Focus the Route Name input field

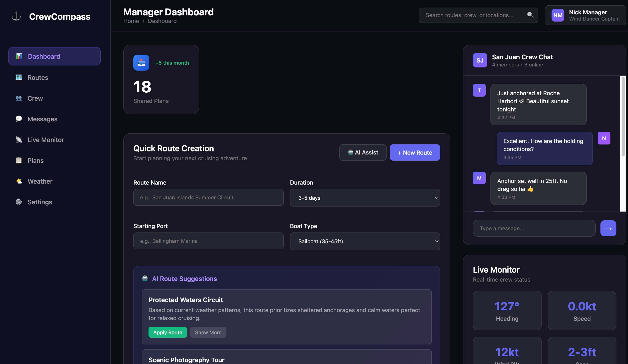(x=208, y=197)
